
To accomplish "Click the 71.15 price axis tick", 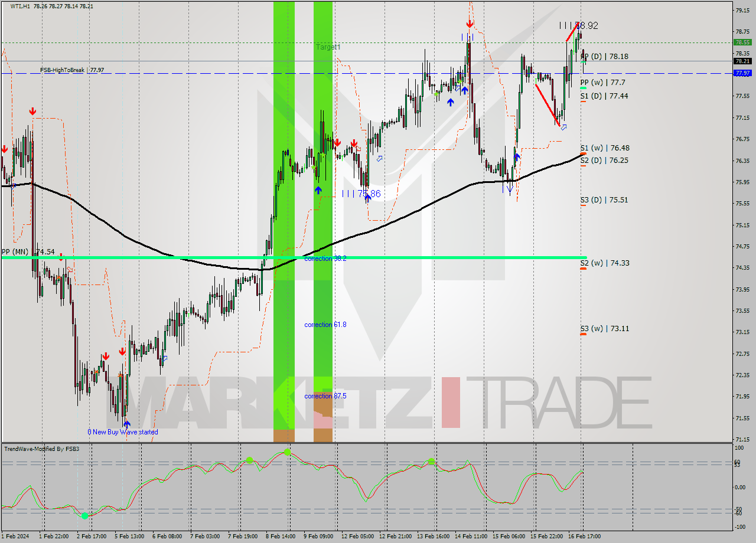I will (742, 439).
